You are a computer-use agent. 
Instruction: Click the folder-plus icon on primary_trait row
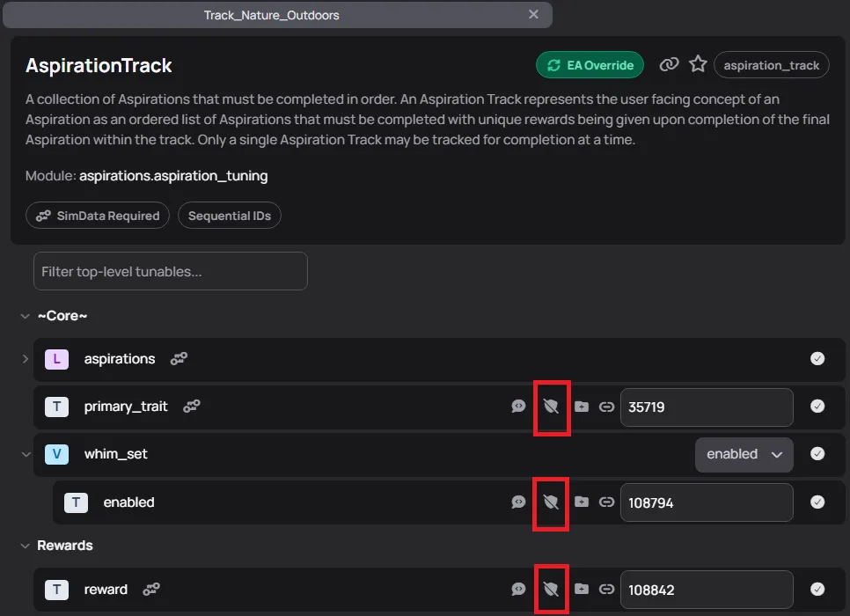[x=581, y=407]
